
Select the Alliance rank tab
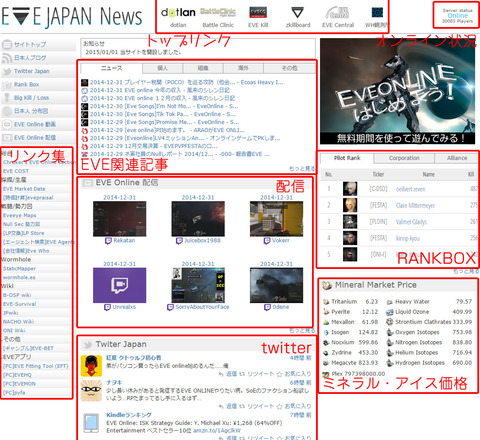point(457,158)
